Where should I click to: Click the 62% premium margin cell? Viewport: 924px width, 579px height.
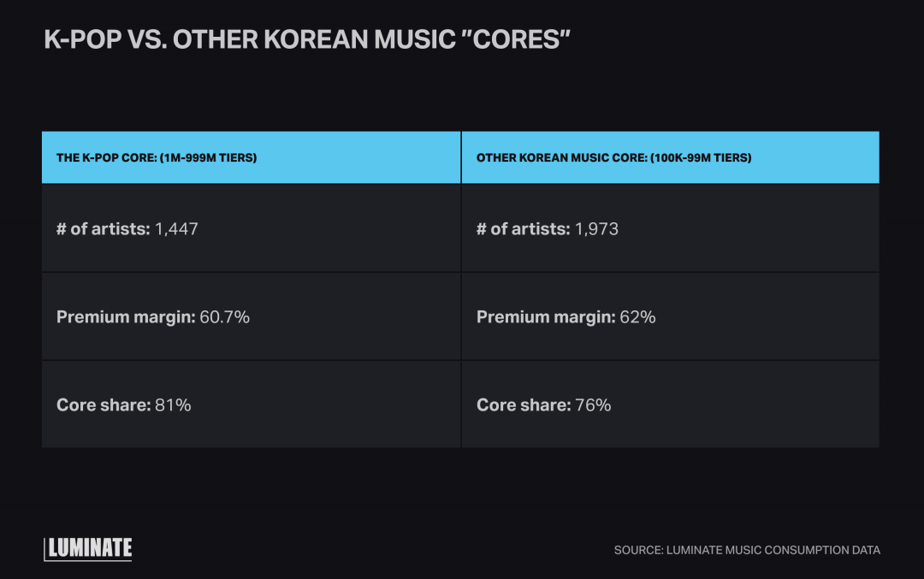click(x=671, y=317)
